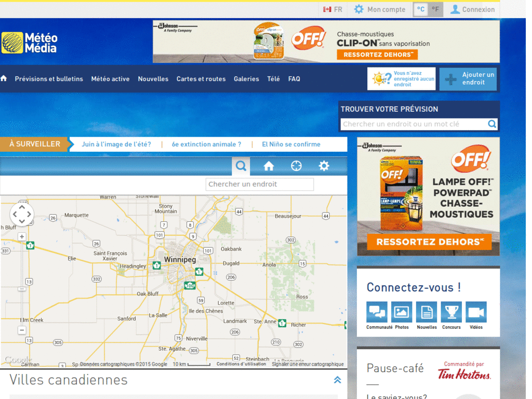Click the MétéoMédia logo
Screen dimensions: 532x399
point(30,43)
